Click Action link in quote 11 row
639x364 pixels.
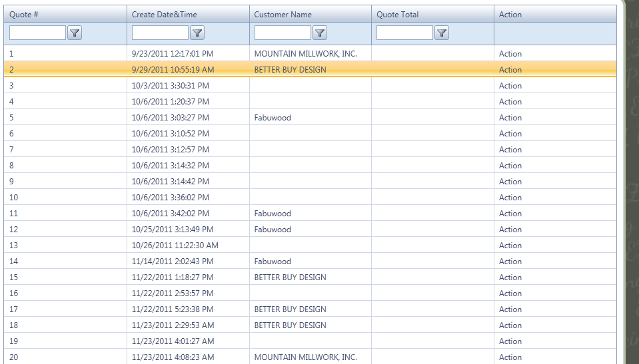[x=510, y=214]
